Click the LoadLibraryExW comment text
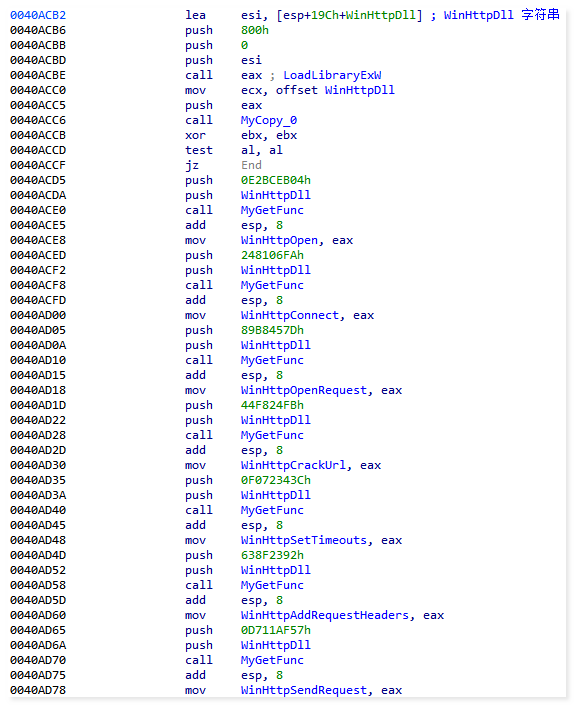The image size is (574, 705). 332,75
